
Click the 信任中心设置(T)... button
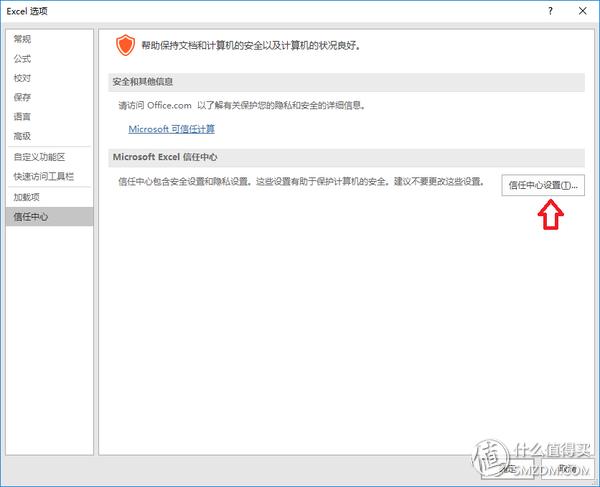pos(543,186)
